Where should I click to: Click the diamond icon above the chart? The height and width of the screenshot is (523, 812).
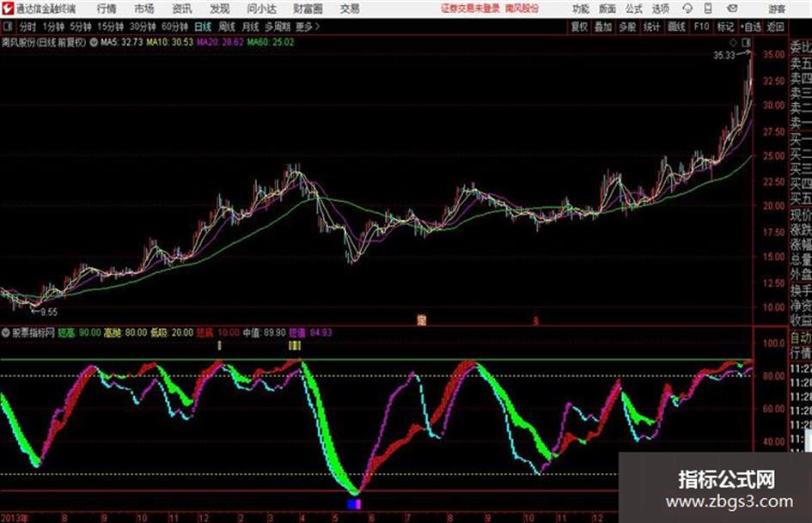733,42
